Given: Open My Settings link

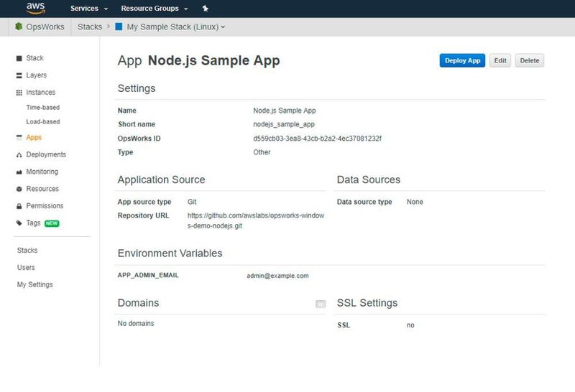Looking at the screenshot, I should coord(34,284).
